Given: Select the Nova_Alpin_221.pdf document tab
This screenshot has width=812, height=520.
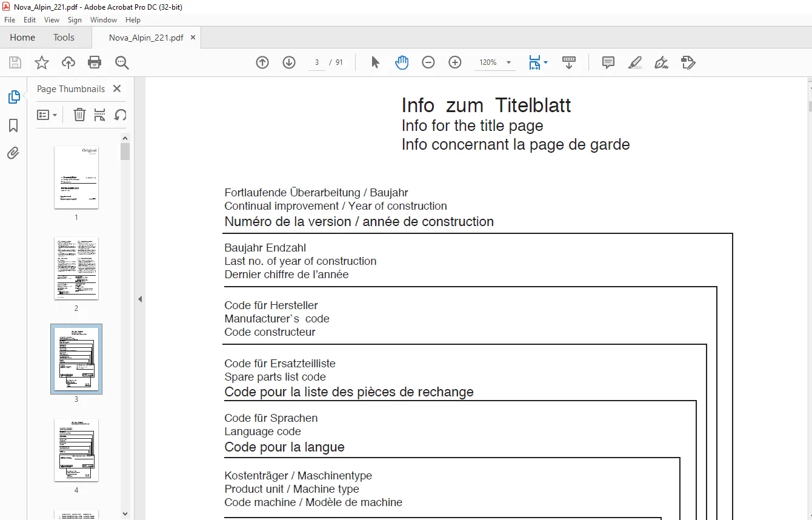Looking at the screenshot, I should click(146, 38).
